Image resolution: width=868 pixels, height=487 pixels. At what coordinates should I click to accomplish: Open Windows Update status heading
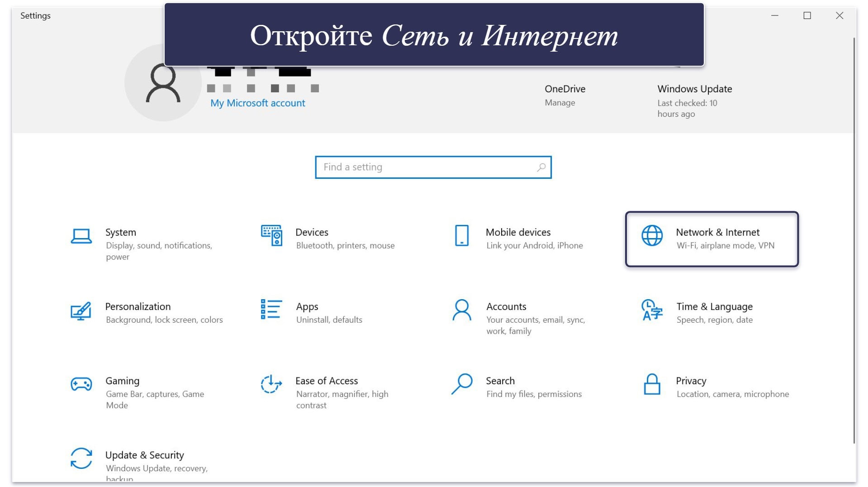(694, 89)
